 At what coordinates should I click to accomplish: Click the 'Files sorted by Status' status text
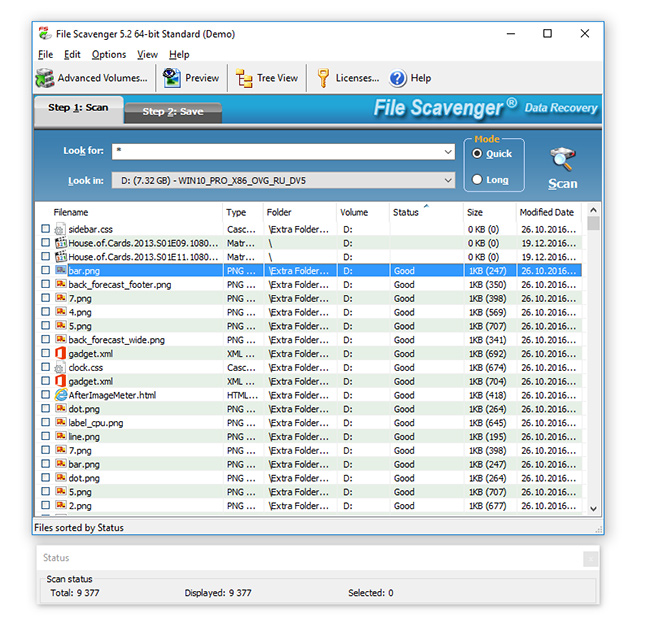79,528
